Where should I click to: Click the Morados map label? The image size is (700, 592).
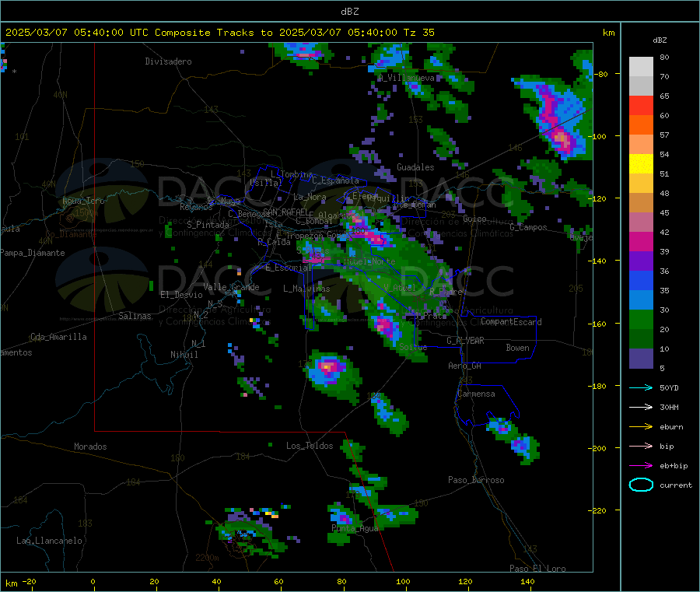(90, 447)
